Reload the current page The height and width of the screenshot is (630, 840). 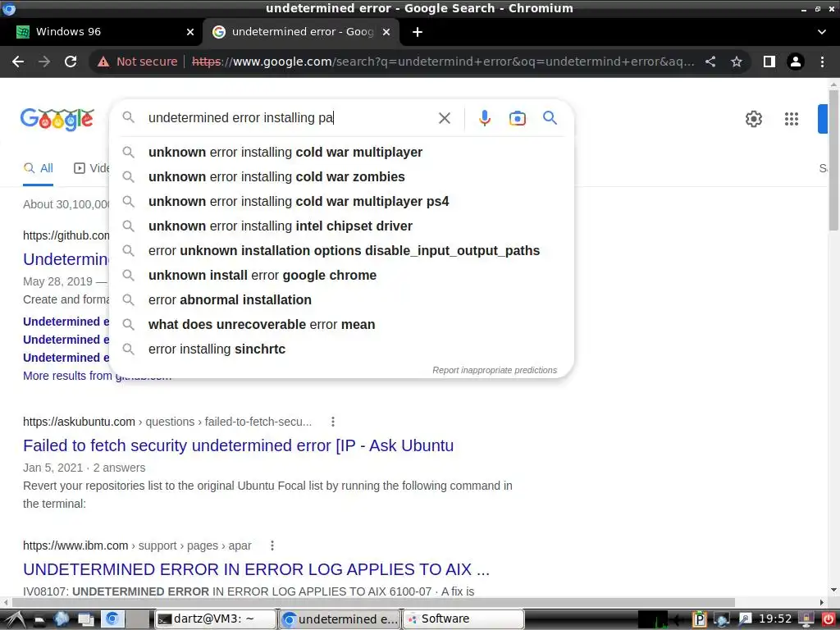coord(71,62)
